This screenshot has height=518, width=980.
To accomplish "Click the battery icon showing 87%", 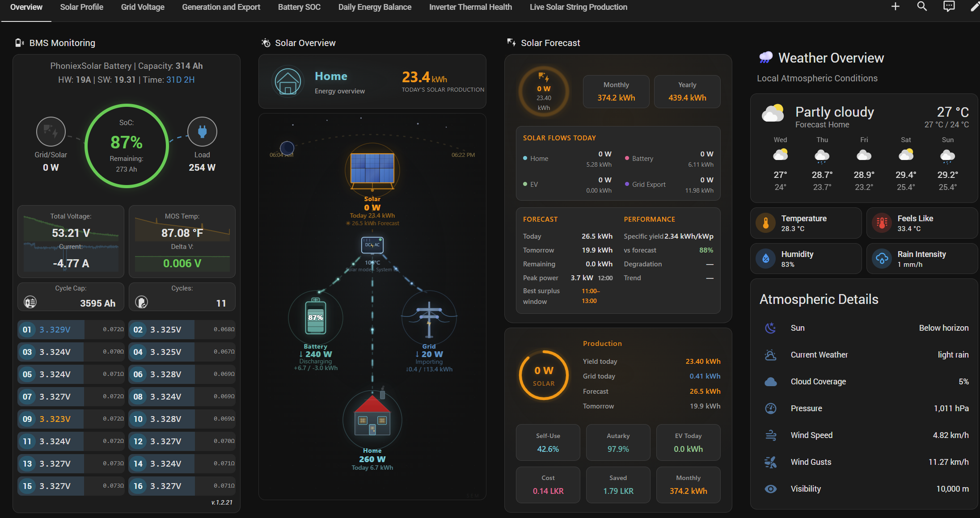I will (x=316, y=317).
